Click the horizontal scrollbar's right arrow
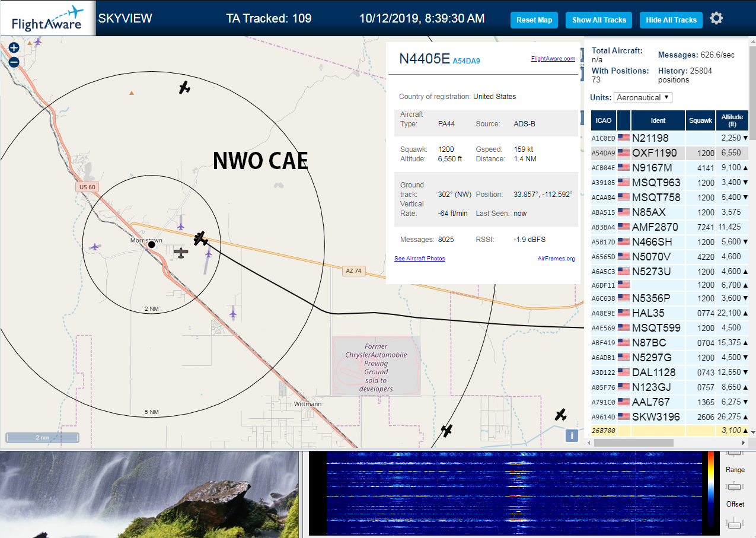756x538 pixels. 744,443
